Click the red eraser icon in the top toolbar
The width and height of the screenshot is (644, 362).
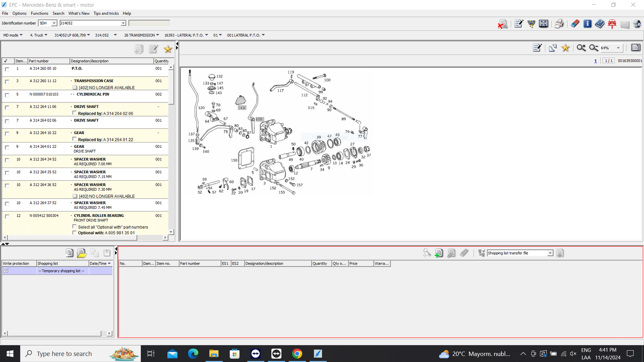coord(575,24)
